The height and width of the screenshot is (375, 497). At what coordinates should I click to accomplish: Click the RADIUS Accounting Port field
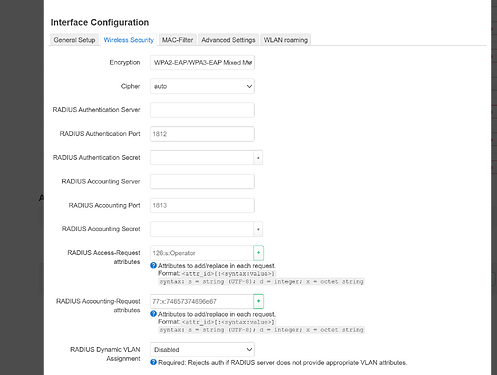(x=202, y=205)
